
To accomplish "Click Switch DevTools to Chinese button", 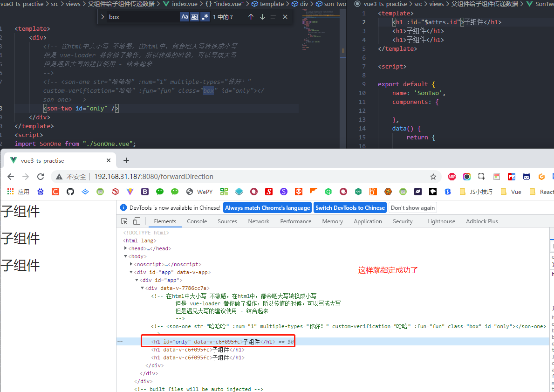I will point(350,208).
